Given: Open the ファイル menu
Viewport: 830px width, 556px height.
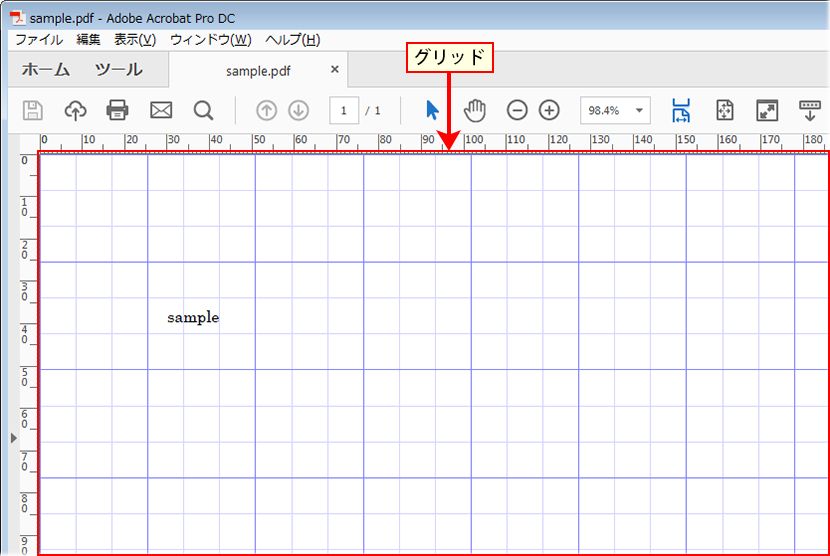Looking at the screenshot, I should click(39, 40).
